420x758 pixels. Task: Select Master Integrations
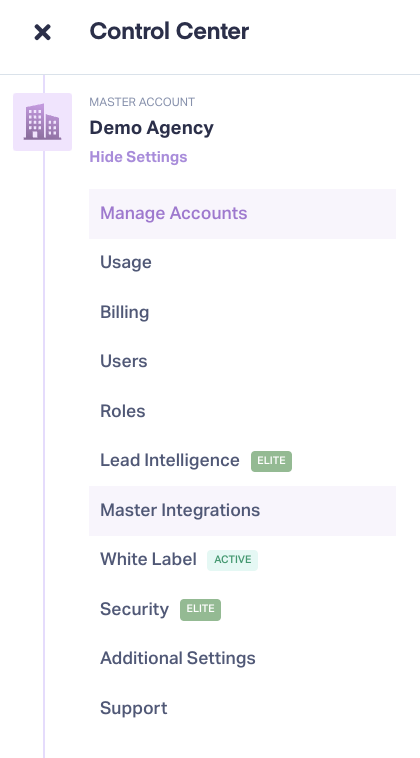pyautogui.click(x=243, y=510)
